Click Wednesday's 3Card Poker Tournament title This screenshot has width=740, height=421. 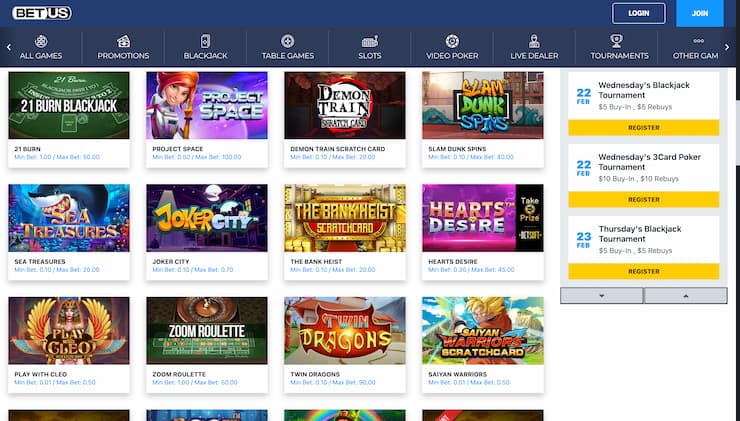click(649, 162)
